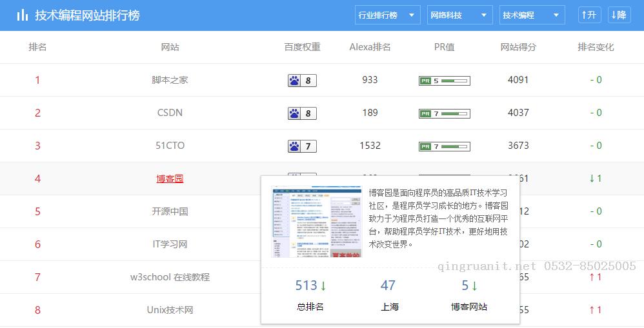644x328 pixels.
Task: Open the CSDN site link
Action: [x=170, y=113]
